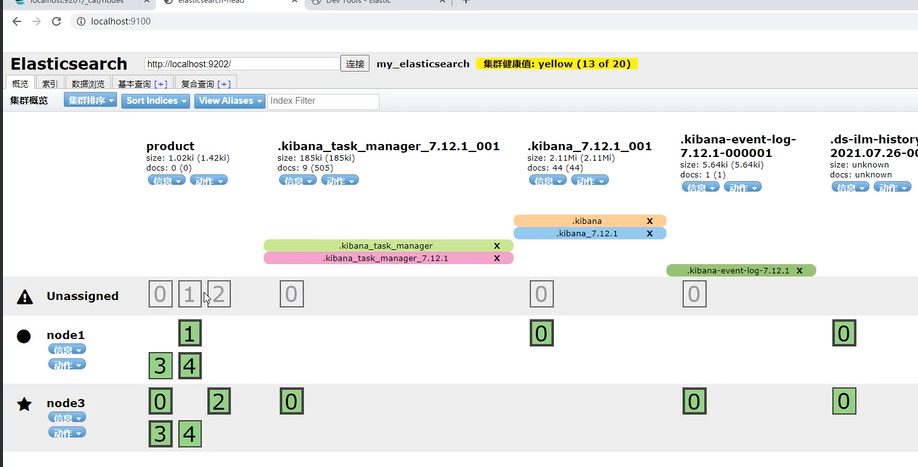This screenshot has width=918, height=467.
Task: Click the node1 black circle icon
Action: (x=23, y=336)
